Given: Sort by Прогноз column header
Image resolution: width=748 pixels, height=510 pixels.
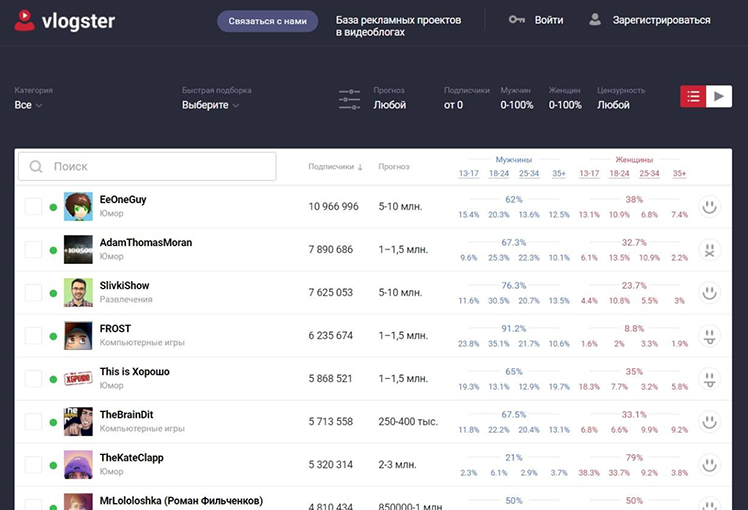Looking at the screenshot, I should tap(394, 167).
